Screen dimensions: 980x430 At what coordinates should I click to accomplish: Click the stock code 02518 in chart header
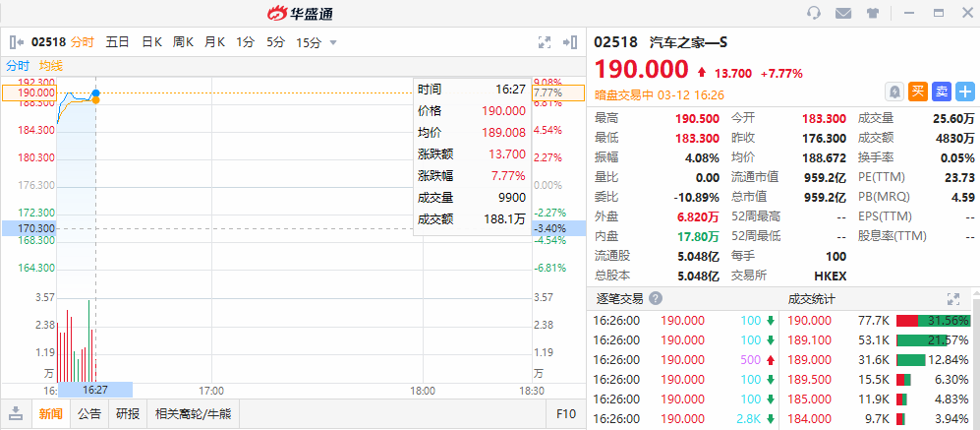tap(49, 42)
